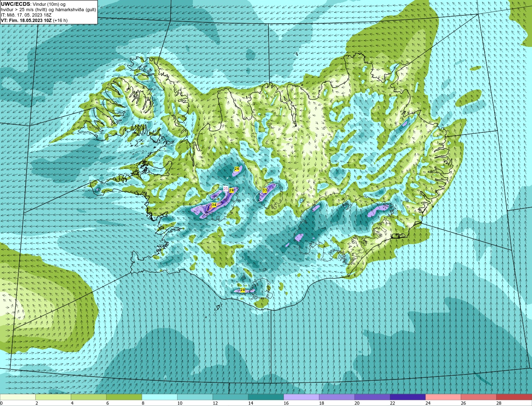Pick the 4–6 m/s green legend swatch
This screenshot has width=532, height=406.
pyautogui.click(x=89, y=397)
